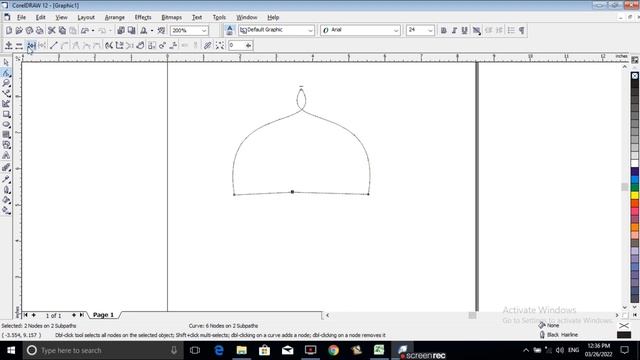Screen dimensions: 640x360
Task: Open the Arrange menu
Action: 115,18
